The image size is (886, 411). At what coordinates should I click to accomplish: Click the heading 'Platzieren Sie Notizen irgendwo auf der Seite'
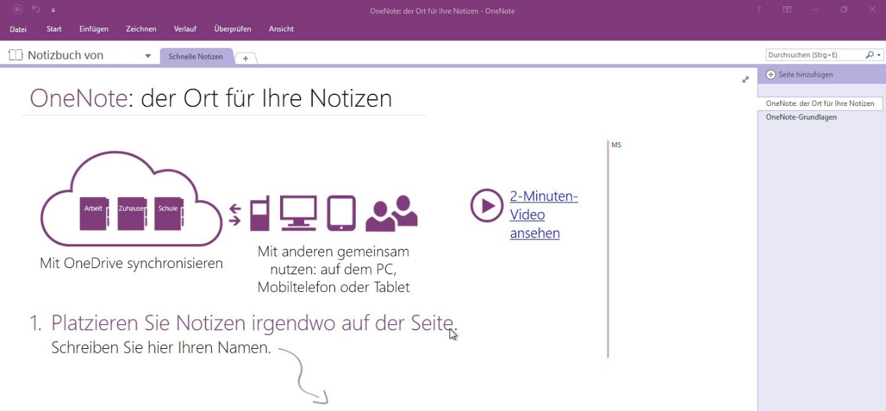click(x=253, y=322)
